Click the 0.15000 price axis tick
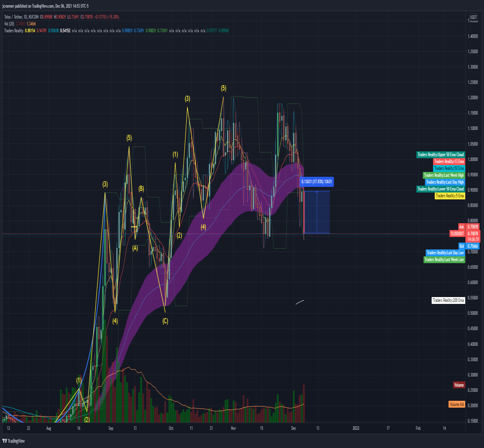 [x=473, y=421]
